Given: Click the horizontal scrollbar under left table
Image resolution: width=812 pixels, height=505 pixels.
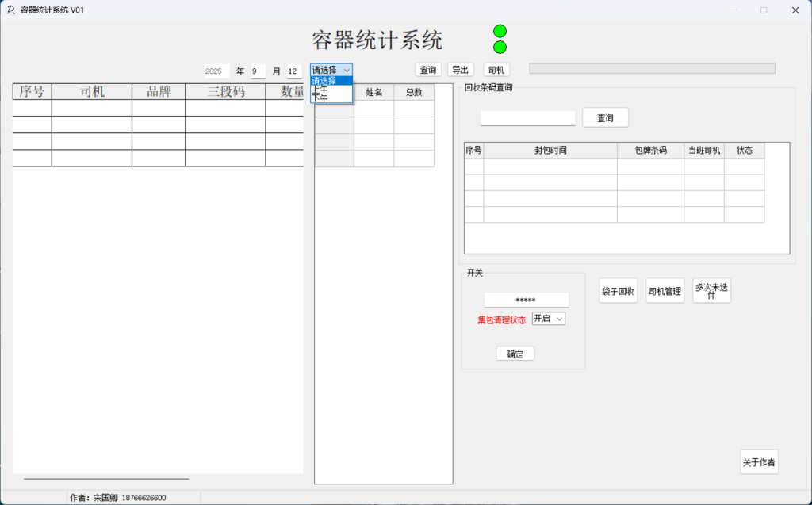Looking at the screenshot, I should (106, 479).
